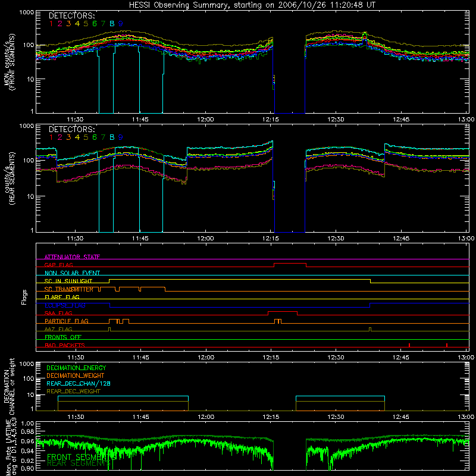Click the SAA_FLAG label
The height and width of the screenshot is (476, 476).
[58, 313]
